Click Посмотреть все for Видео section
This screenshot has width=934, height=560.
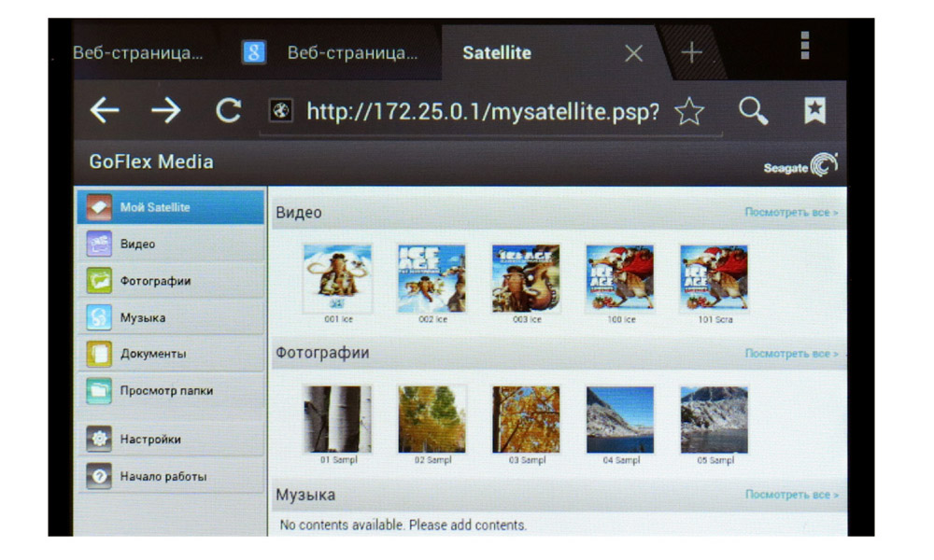[790, 213]
